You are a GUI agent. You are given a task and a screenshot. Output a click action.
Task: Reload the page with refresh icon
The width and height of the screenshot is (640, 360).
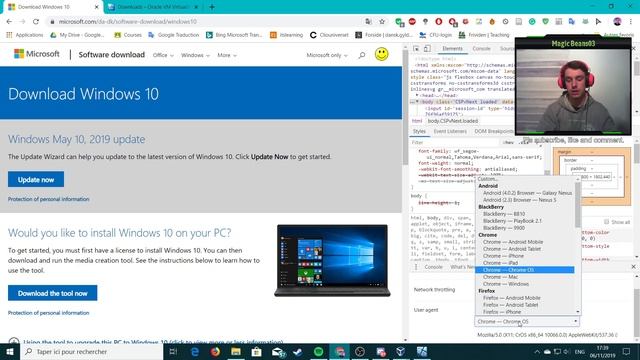36,22
